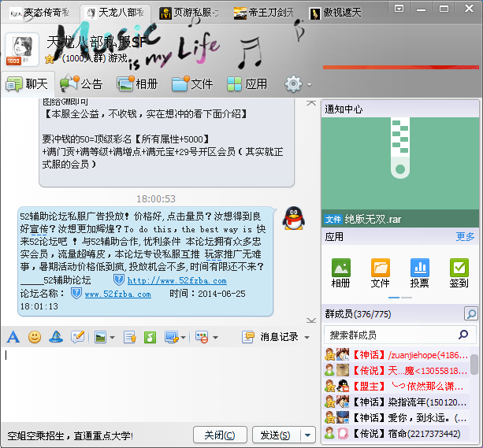Open the http://www.52fzba.com link
Screen dimensions: 483x448
[x=176, y=281]
